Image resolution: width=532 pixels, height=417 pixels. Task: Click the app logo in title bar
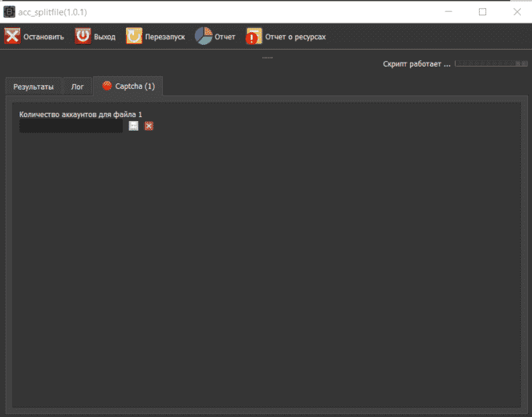pos(9,12)
